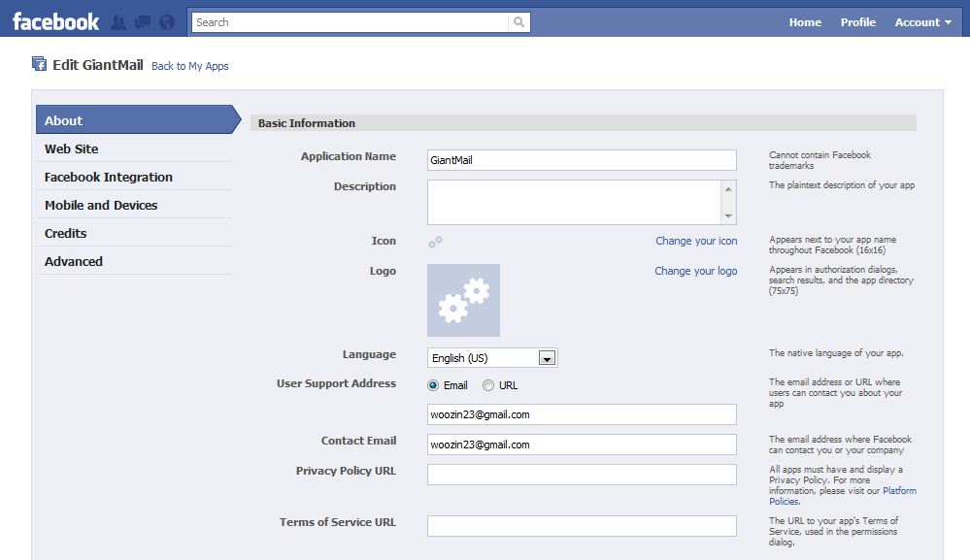970x560 pixels.
Task: Click the description scrollbar up arrow
Action: click(x=729, y=189)
